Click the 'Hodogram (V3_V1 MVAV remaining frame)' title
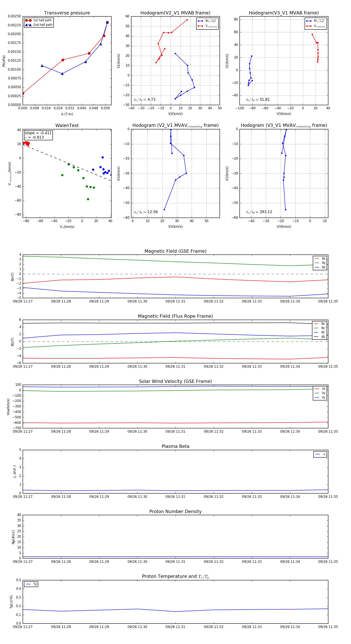 [284, 125]
